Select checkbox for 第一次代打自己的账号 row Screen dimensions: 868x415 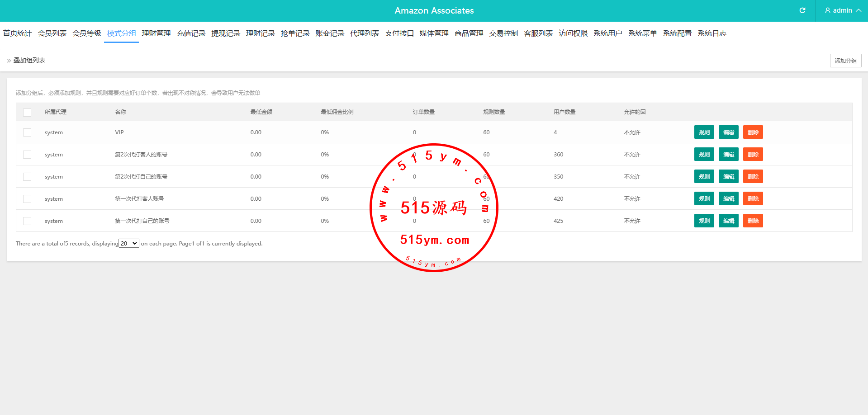pyautogui.click(x=27, y=221)
